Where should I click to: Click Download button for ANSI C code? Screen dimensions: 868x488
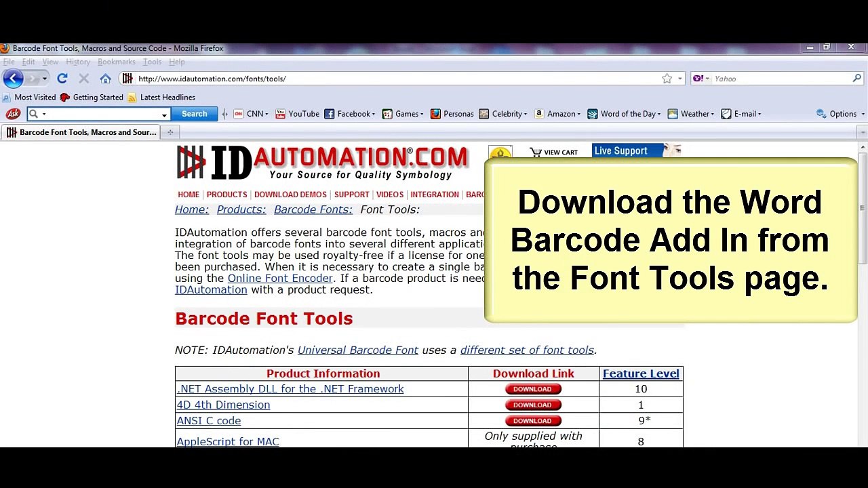(532, 421)
